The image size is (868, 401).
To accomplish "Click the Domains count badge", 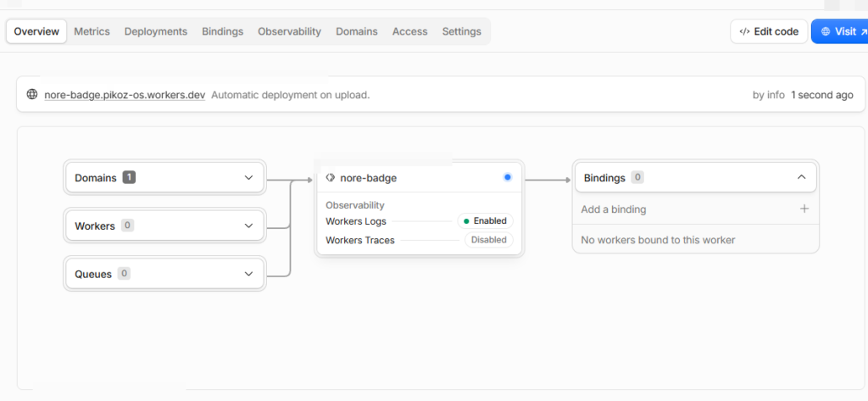I will [x=129, y=178].
